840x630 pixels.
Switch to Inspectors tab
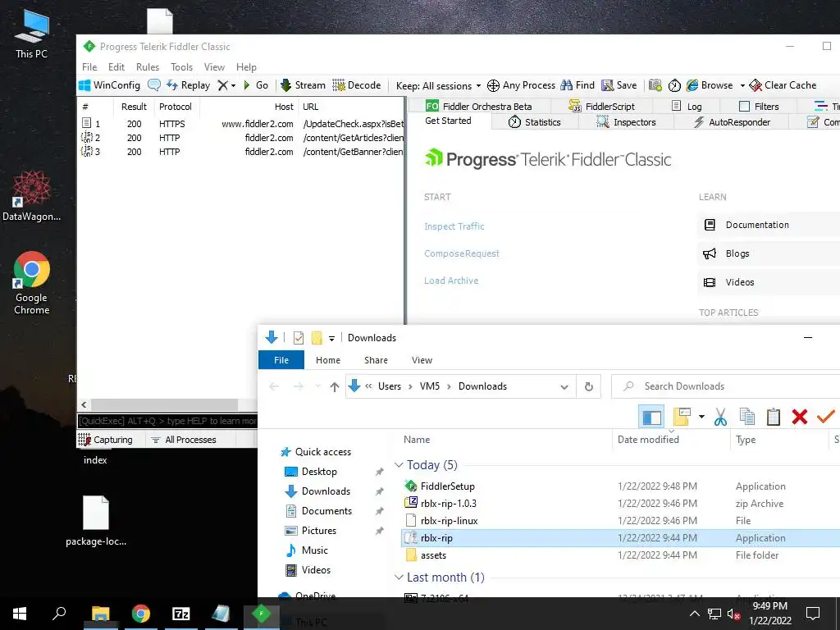pyautogui.click(x=626, y=122)
